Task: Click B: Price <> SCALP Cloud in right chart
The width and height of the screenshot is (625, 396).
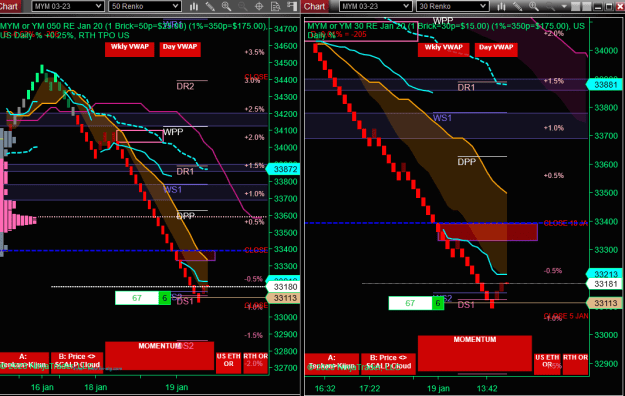Action: point(388,363)
